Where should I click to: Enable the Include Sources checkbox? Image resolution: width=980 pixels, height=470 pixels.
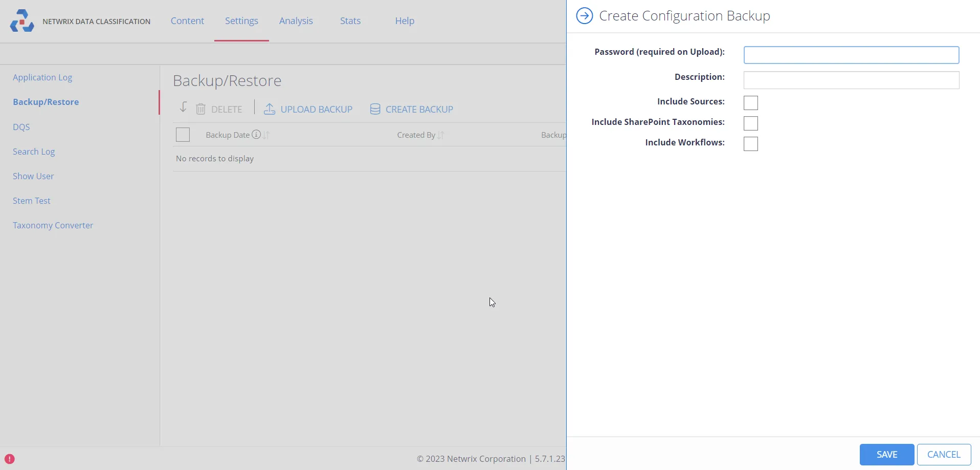tap(750, 103)
